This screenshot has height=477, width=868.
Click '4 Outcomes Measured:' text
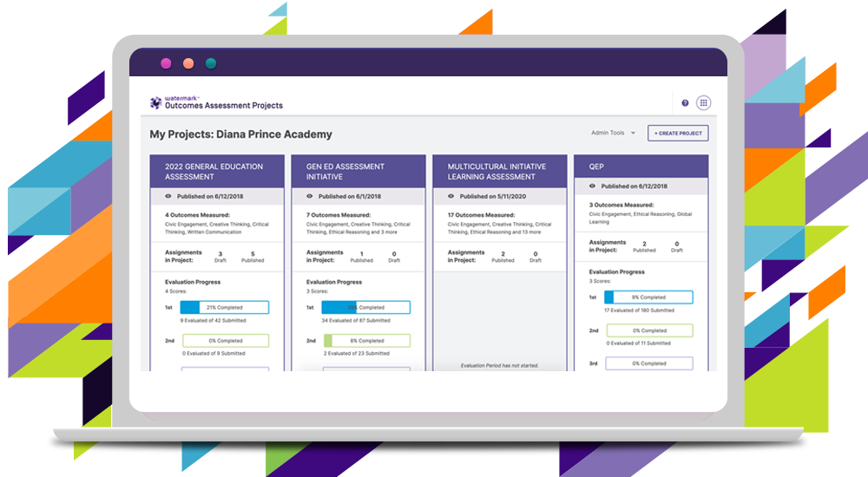click(x=197, y=215)
